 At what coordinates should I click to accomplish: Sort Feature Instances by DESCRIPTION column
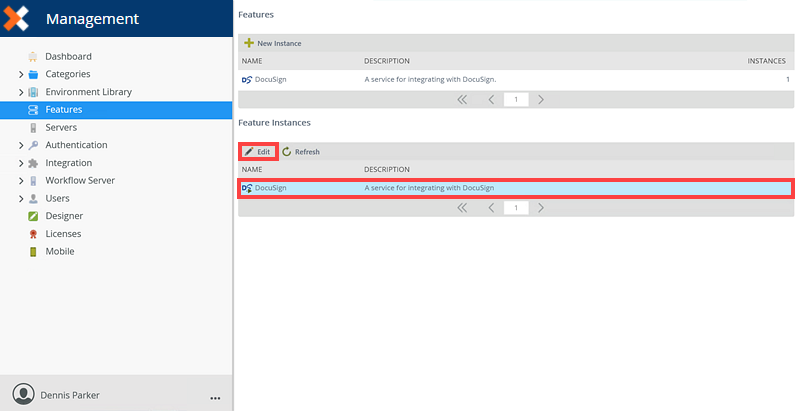pos(387,169)
